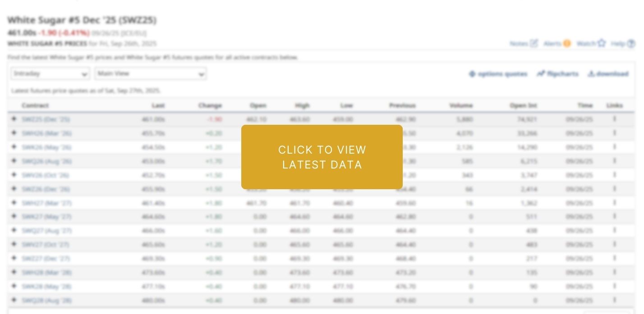Open links menu for SWZ25 row
644x314 pixels.
(x=614, y=119)
